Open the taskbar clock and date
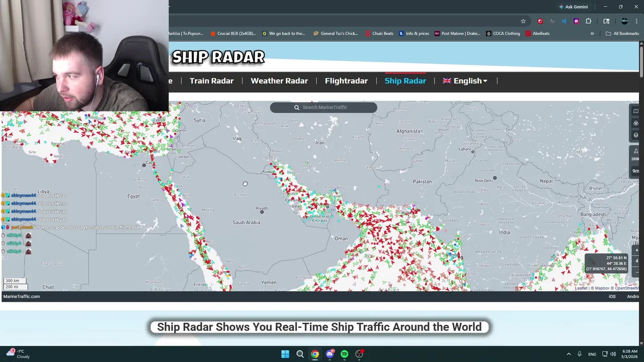 pos(630,354)
